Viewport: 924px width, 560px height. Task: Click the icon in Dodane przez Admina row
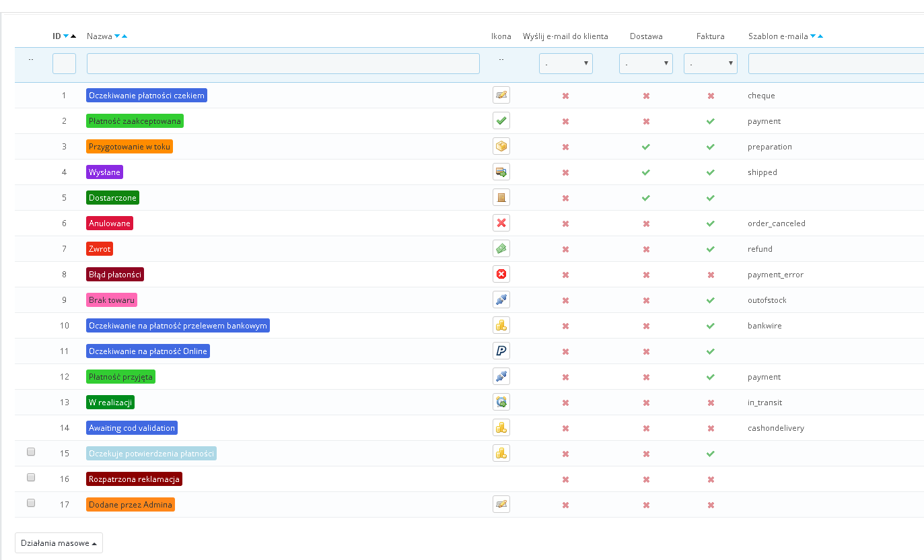[x=501, y=505]
